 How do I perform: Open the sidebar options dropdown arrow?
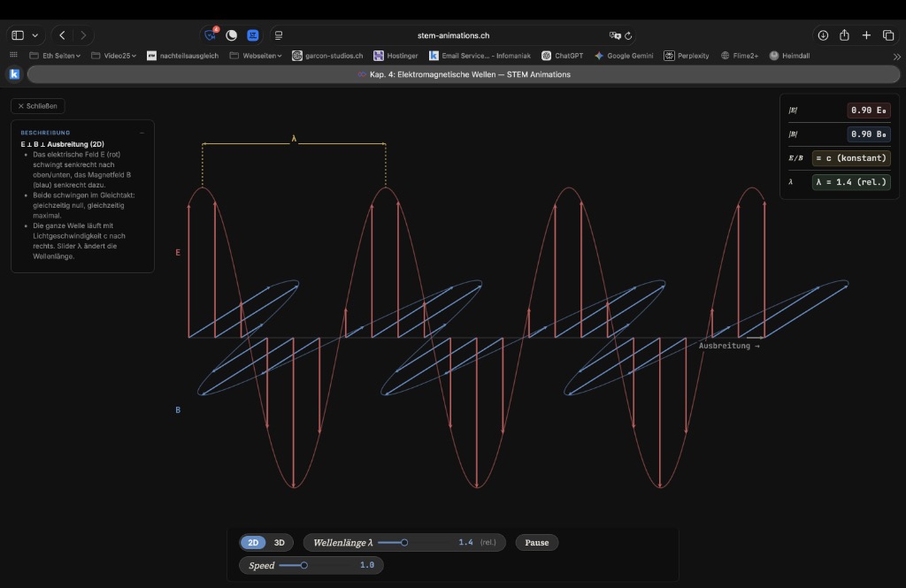point(35,35)
